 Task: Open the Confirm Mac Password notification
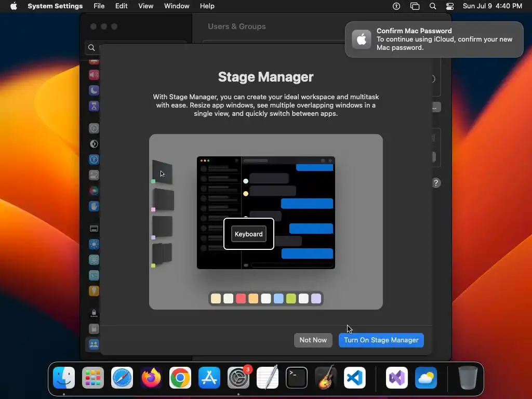point(434,39)
